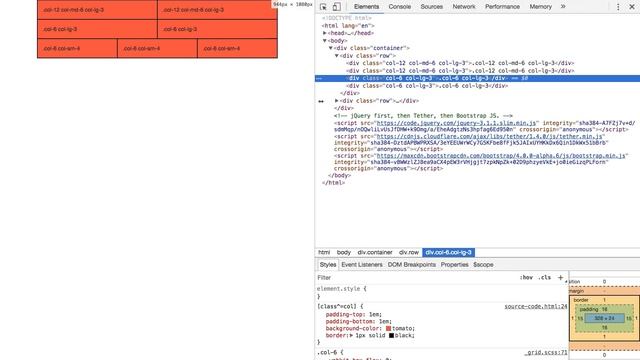Select the DOM Breakpoints subtab
The height and width of the screenshot is (360, 640).
coord(411,264)
